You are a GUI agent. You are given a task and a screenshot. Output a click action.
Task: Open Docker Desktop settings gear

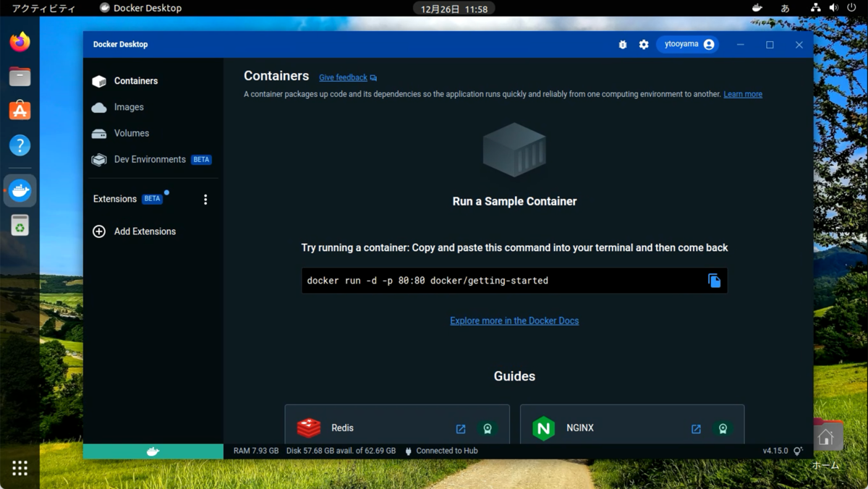tap(644, 45)
